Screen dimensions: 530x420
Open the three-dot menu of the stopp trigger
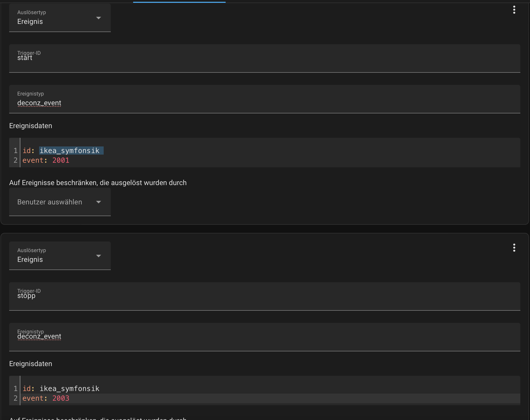(514, 248)
